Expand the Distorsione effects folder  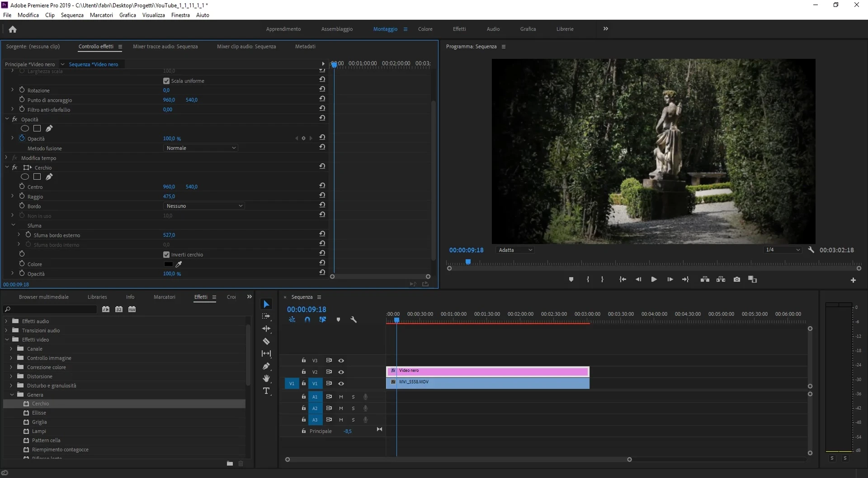point(11,376)
